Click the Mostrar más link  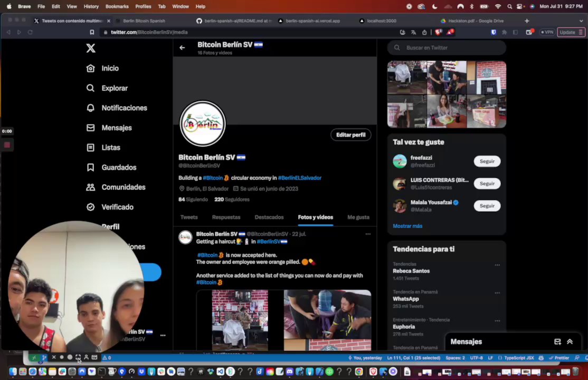point(407,226)
